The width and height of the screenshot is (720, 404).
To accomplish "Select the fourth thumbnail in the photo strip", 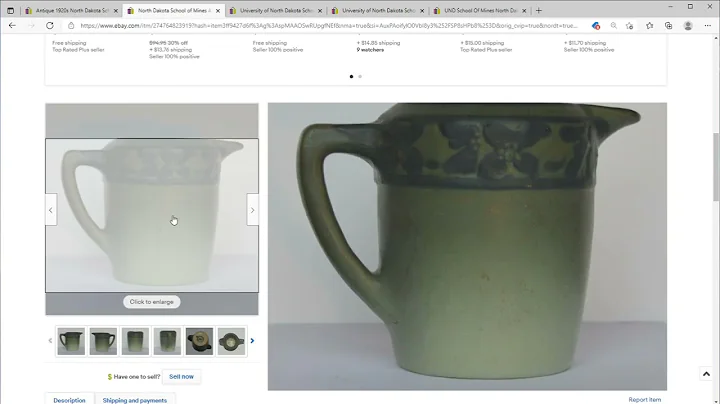I will [x=167, y=341].
